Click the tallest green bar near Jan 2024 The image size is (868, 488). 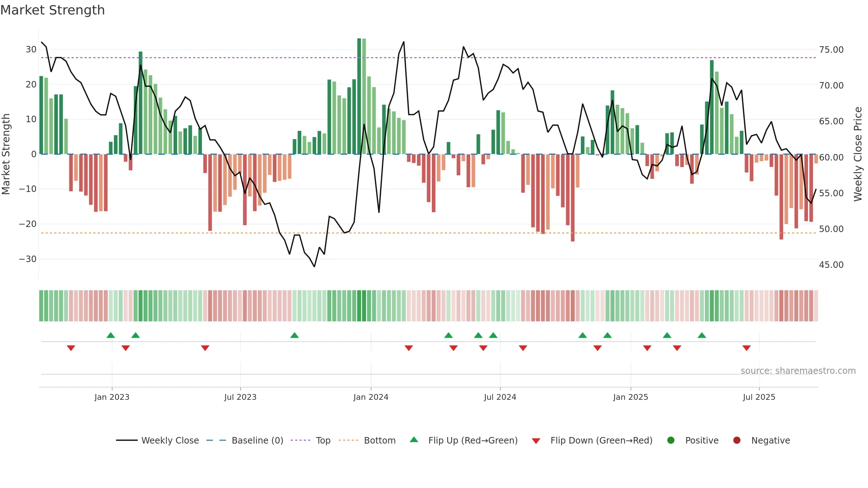[x=359, y=96]
